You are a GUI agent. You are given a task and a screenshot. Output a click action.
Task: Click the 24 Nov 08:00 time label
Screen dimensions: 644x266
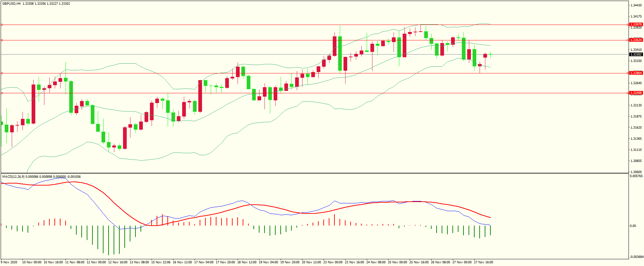pyautogui.click(x=376, y=262)
